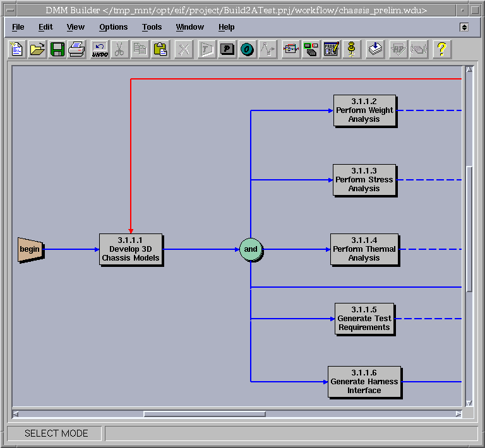The image size is (485, 448).
Task: Open a file with the folder icon
Action: click(x=37, y=49)
